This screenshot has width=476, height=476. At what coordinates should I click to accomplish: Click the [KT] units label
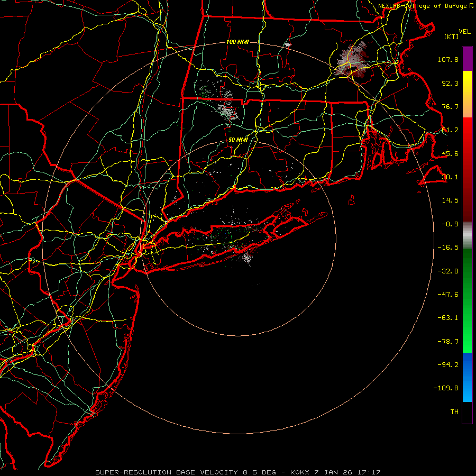click(x=452, y=36)
